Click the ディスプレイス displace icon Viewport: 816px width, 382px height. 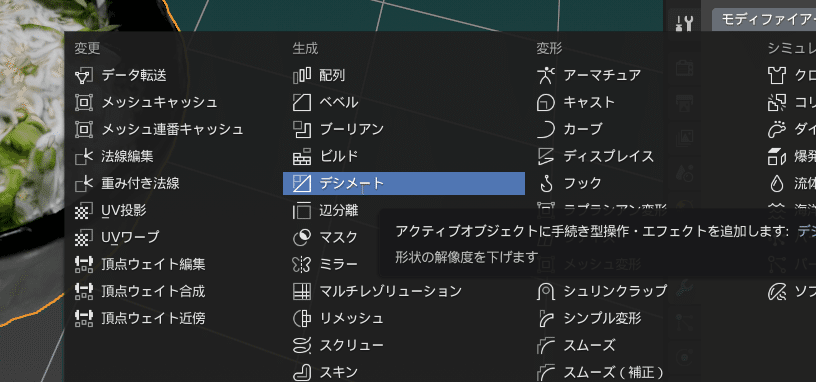coord(545,156)
